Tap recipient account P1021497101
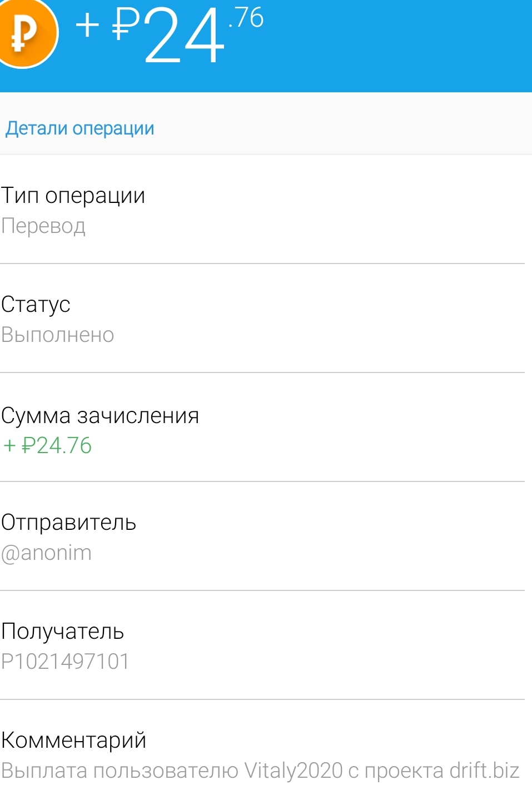 coord(66,662)
